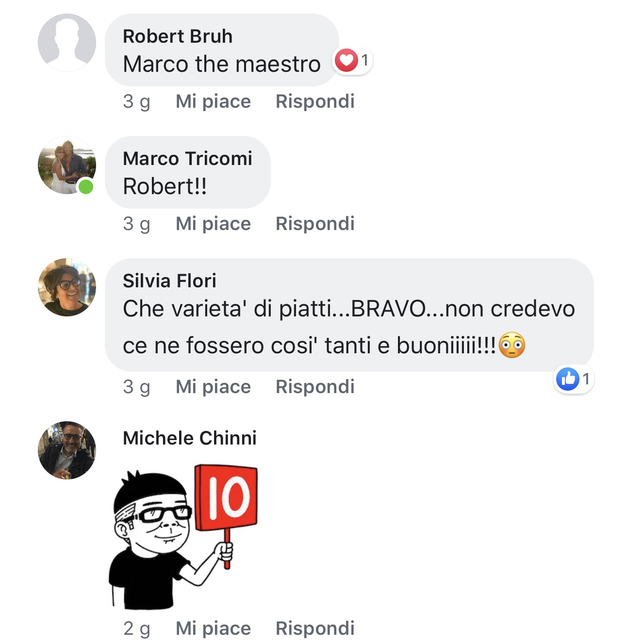Reply to Marco Tricomi's comment

coord(315,224)
